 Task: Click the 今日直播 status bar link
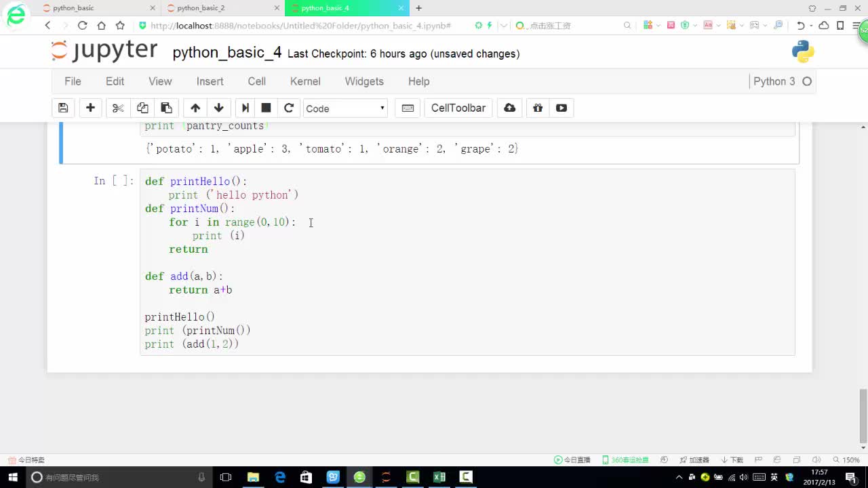[x=572, y=460]
